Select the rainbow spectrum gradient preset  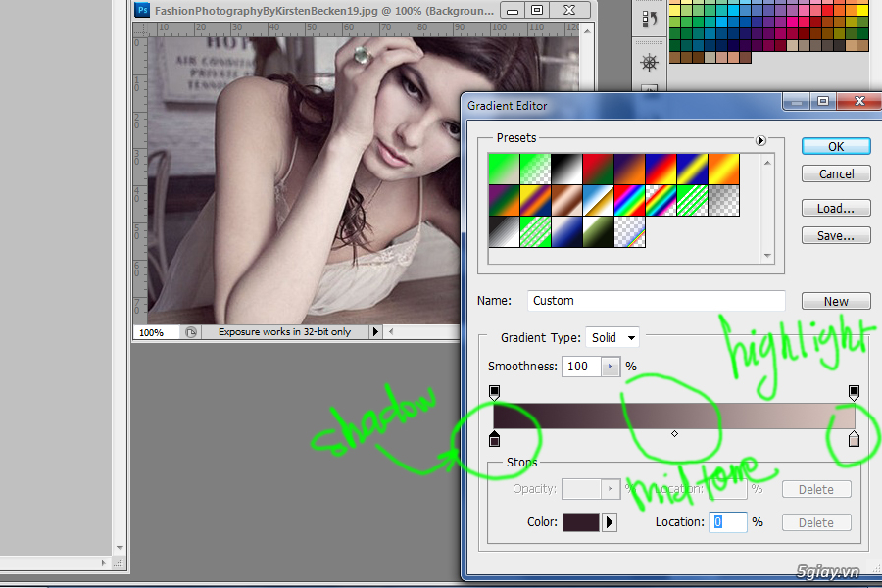630,200
